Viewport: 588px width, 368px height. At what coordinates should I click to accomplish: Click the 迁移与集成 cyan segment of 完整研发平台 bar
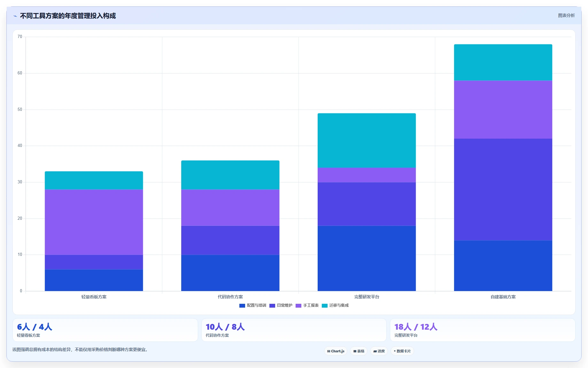367,141
